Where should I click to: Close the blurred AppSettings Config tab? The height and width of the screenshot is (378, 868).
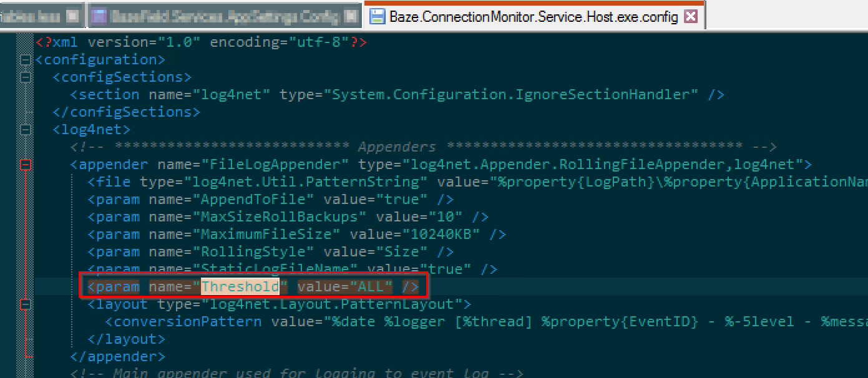pos(351,17)
